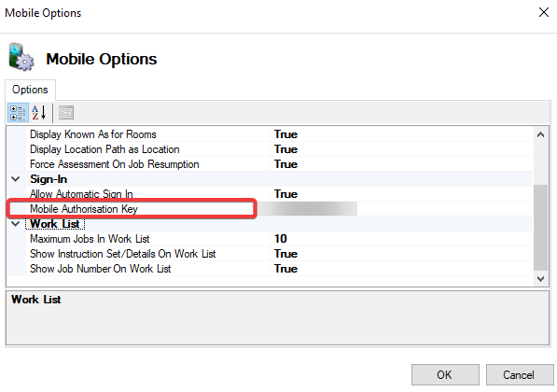The image size is (557, 392).
Task: Click the scrollbar up arrow
Action: point(540,134)
